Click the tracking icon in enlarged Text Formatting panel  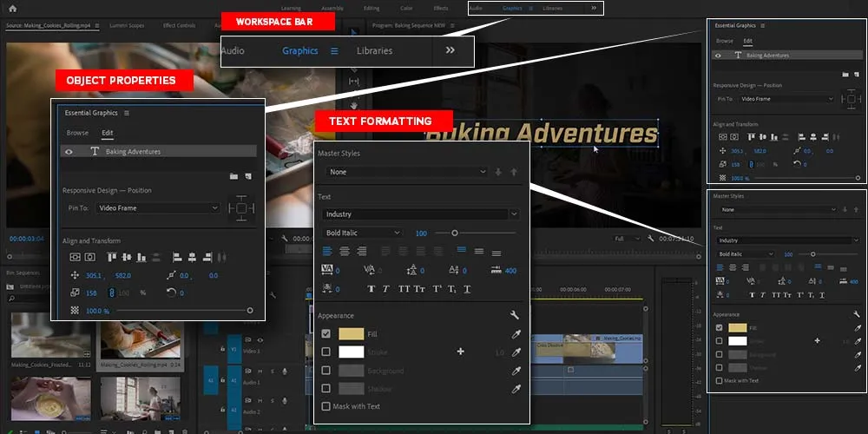(326, 270)
